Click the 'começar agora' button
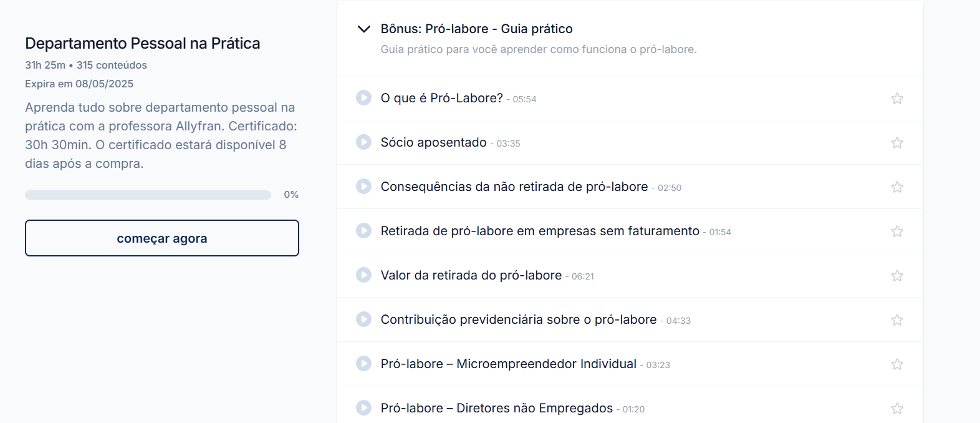Screen dimensions: 980x423 coord(162,238)
